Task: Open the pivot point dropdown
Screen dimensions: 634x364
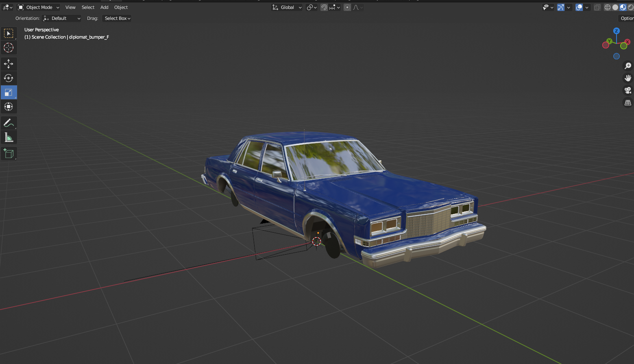Action: tap(312, 7)
